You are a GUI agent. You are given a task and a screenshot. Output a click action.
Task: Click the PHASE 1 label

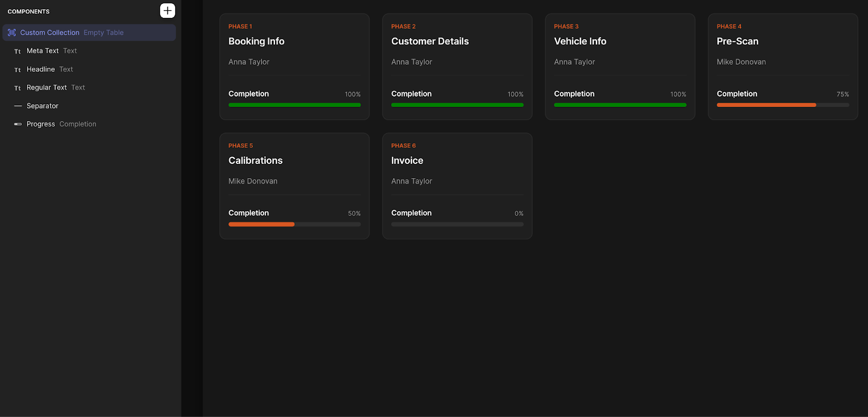click(x=240, y=27)
